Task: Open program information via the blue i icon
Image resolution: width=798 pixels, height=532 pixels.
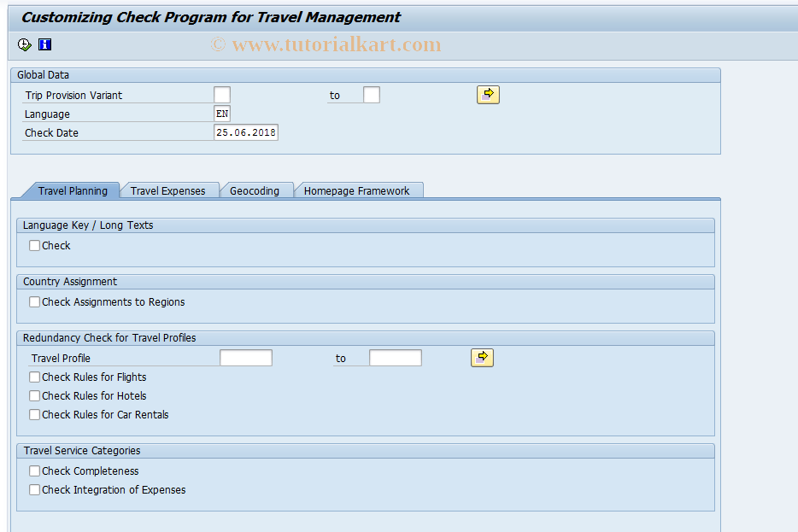Action: (44, 44)
